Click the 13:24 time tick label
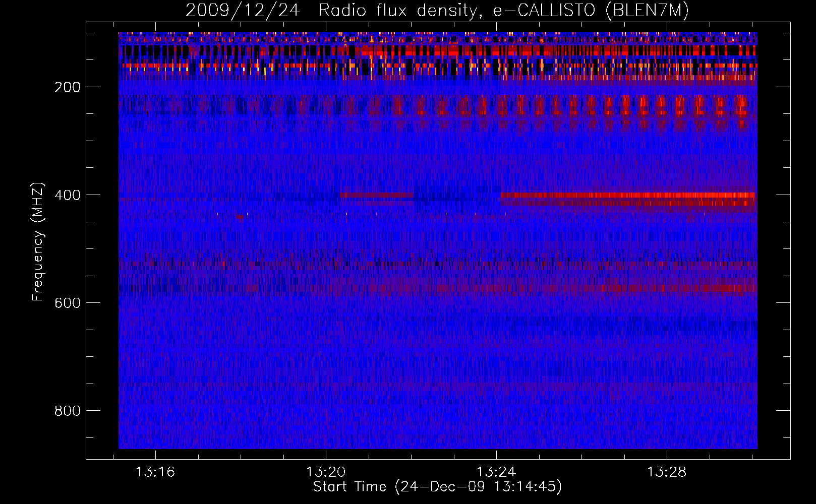Screen dimensions: 816x504 point(496,472)
